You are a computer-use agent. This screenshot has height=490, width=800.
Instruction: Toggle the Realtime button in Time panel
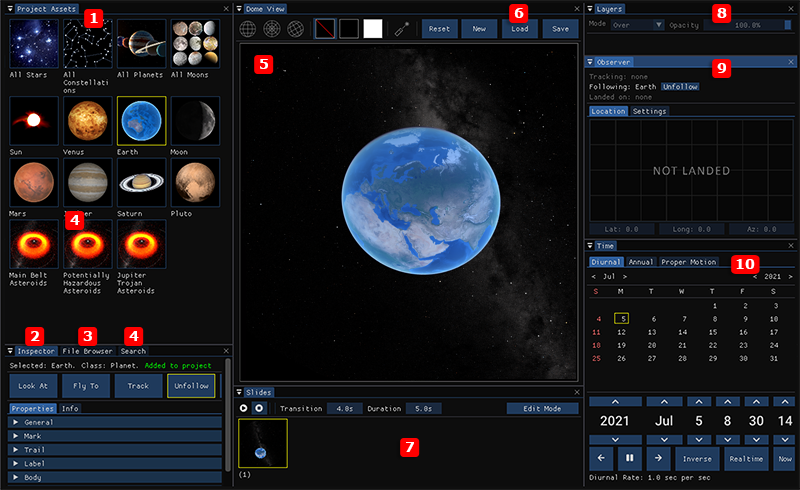tap(746, 458)
